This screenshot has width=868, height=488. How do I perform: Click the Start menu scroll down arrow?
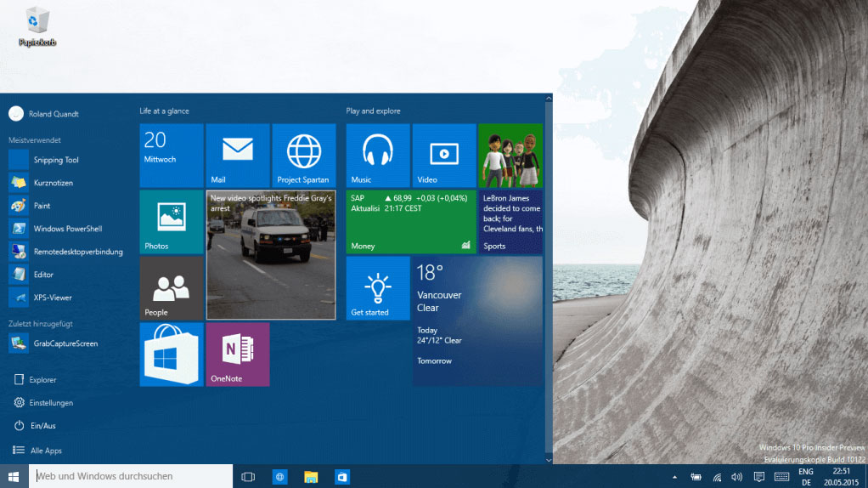pyautogui.click(x=549, y=460)
